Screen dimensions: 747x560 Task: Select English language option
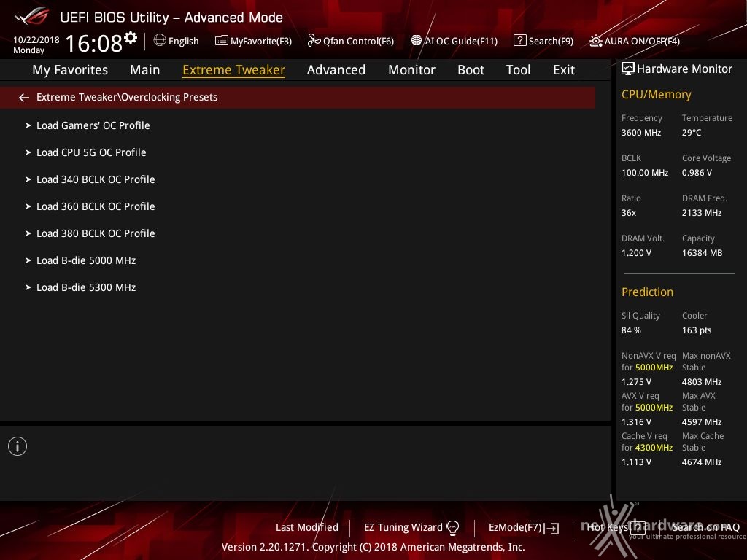(x=183, y=42)
